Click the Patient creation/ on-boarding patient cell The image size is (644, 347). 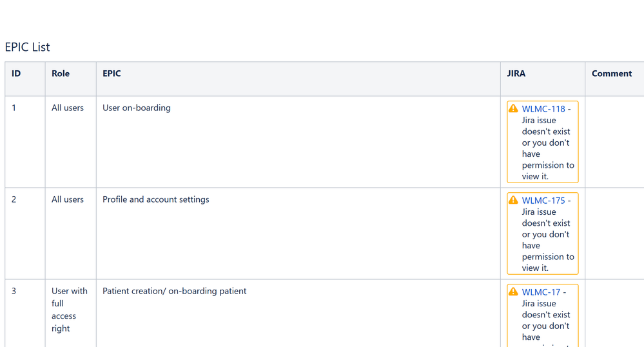pos(298,313)
